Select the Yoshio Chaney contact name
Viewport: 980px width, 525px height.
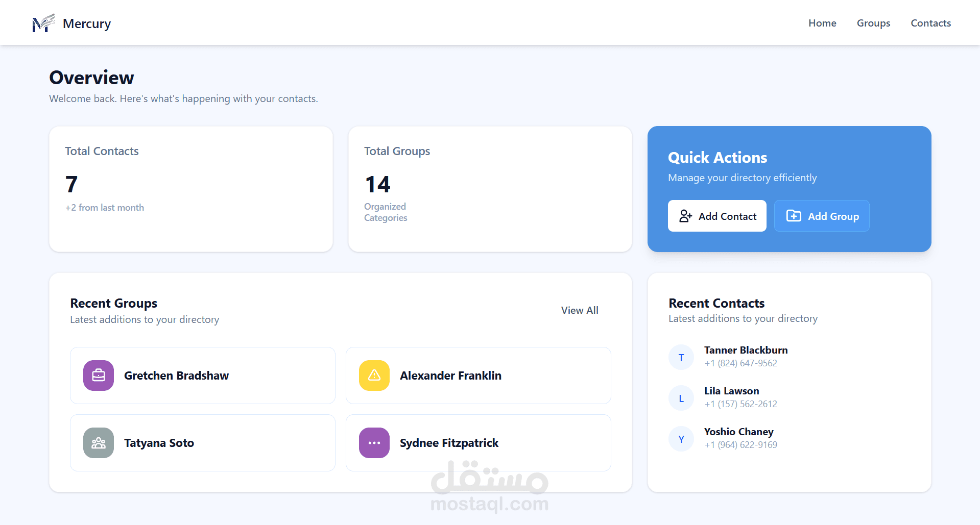[738, 432]
